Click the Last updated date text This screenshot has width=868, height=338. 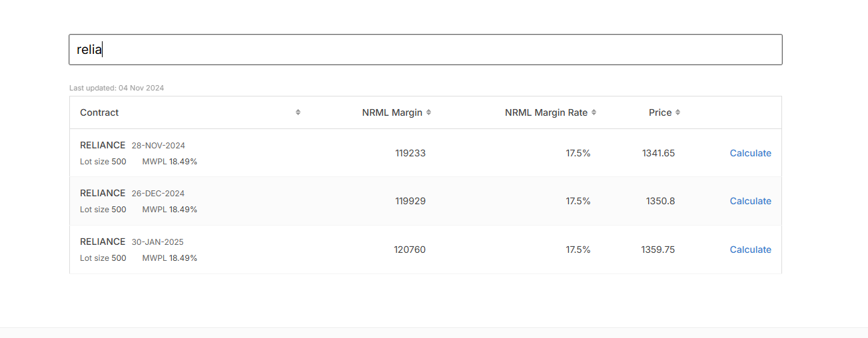tap(117, 88)
